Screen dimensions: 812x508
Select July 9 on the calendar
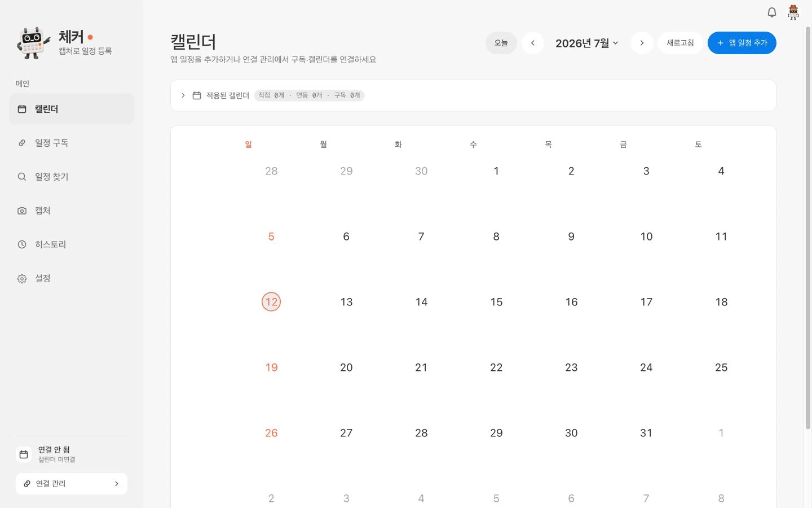(571, 237)
